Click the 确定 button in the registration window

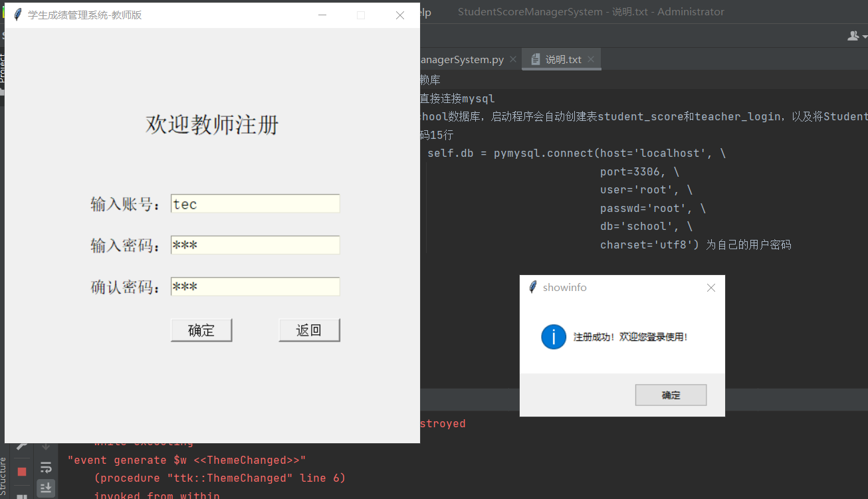pyautogui.click(x=201, y=330)
